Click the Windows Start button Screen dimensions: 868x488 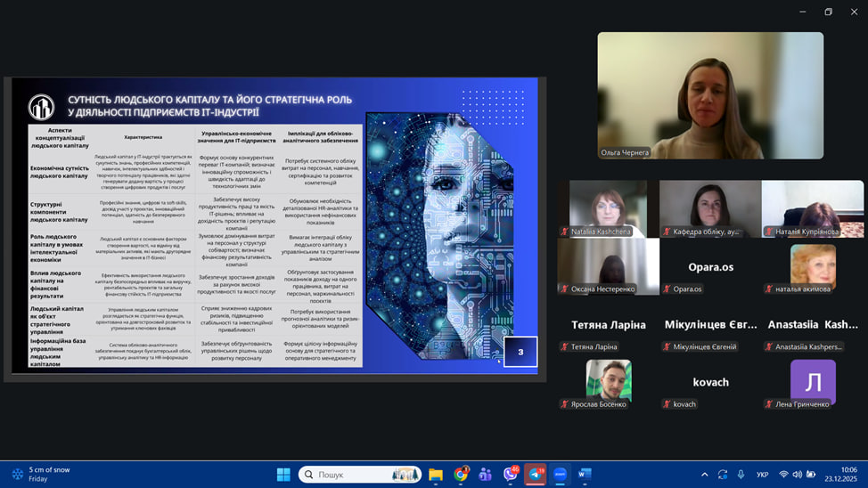click(x=283, y=475)
